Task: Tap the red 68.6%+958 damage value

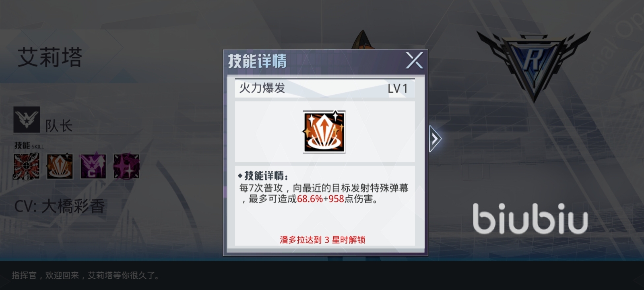Action: 320,199
